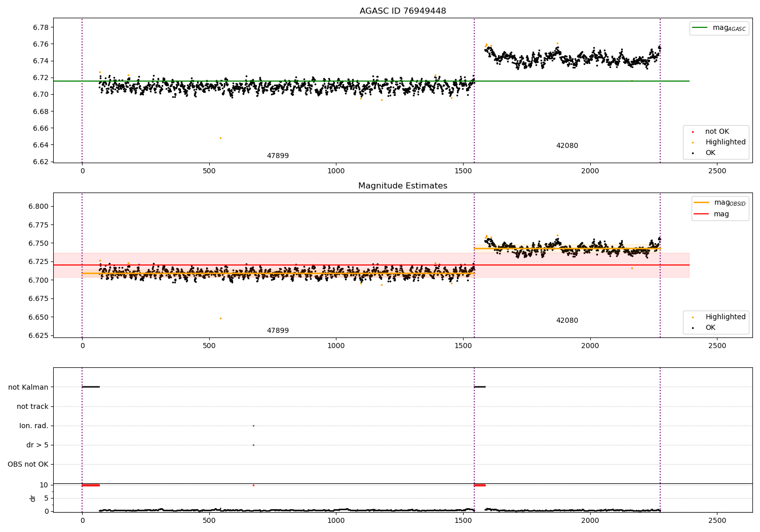
Task: Click the 'dr > 5' axis label
Action: tap(37, 445)
